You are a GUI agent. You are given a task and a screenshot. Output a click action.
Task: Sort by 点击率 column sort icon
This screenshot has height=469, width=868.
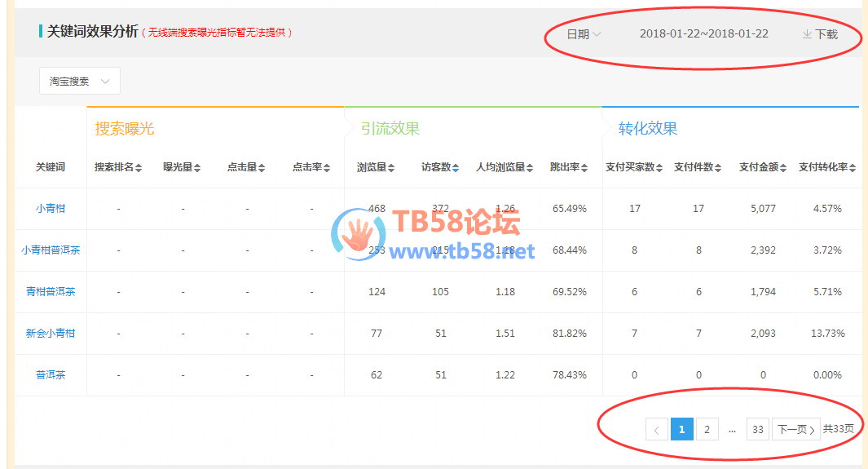click(x=327, y=168)
